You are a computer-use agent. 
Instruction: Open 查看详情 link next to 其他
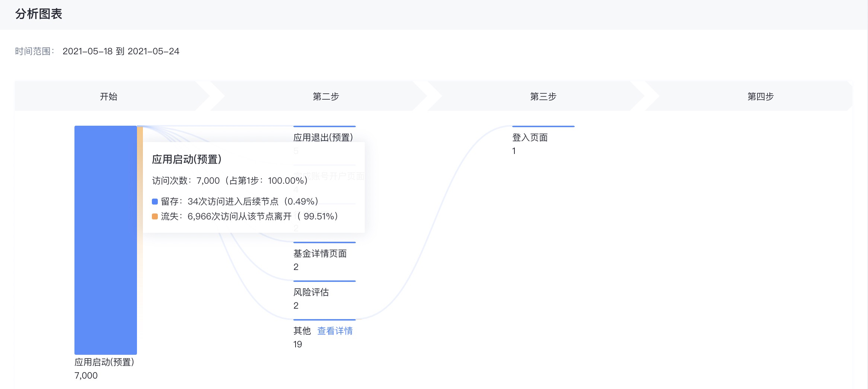click(x=335, y=331)
